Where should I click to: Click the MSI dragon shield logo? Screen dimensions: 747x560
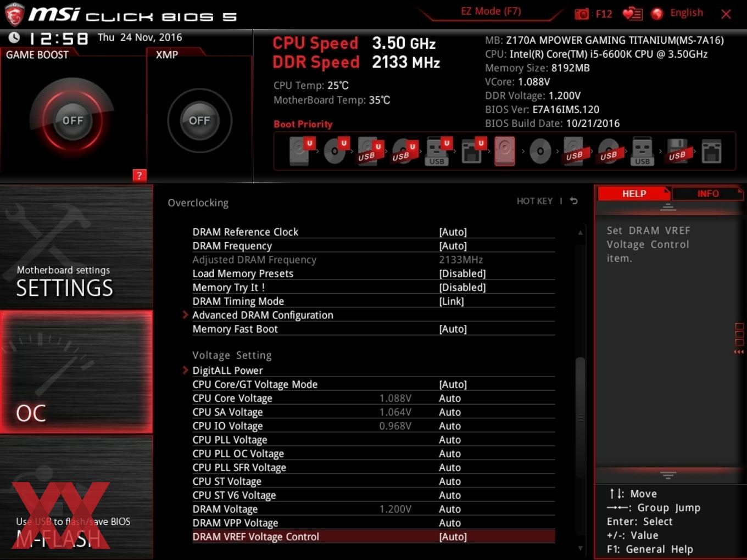point(15,14)
